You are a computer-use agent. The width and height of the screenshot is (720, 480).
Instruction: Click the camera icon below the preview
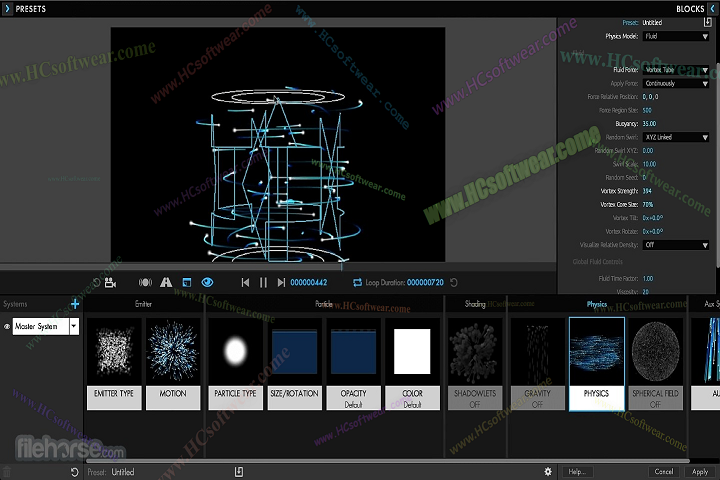coord(110,283)
